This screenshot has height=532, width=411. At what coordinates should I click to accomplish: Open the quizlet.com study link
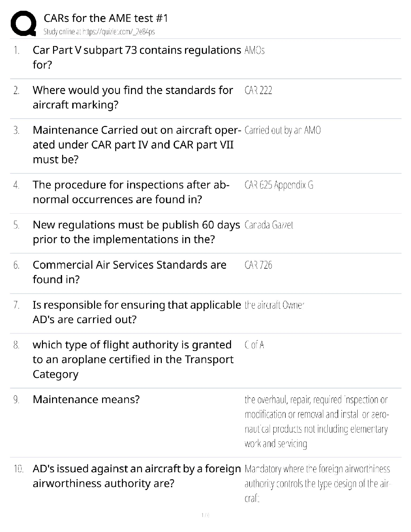pos(99,32)
